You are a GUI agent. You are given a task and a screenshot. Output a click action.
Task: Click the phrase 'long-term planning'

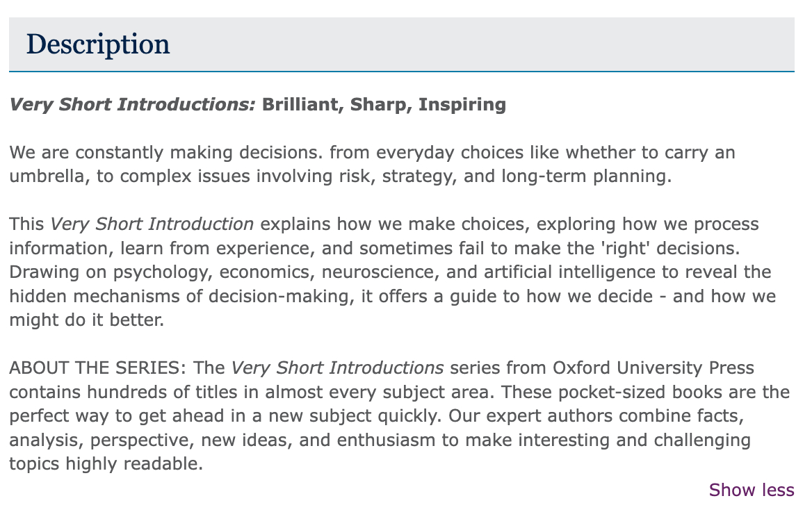(585, 176)
